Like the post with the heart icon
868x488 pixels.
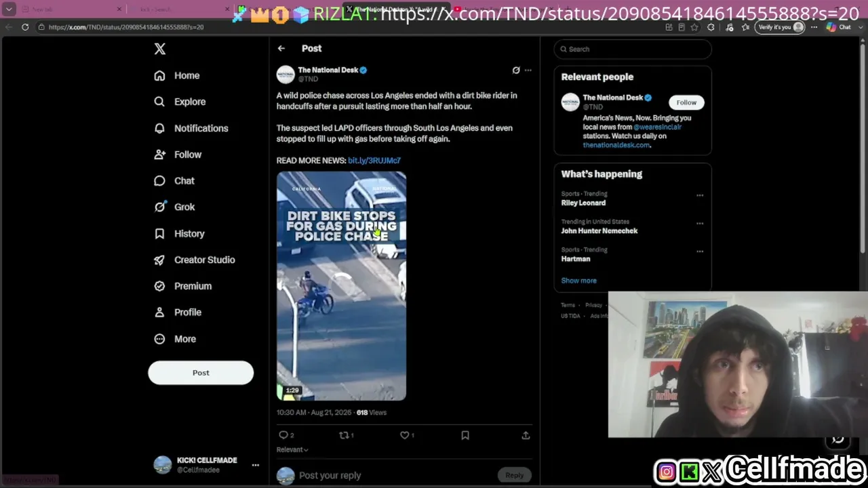(404, 435)
